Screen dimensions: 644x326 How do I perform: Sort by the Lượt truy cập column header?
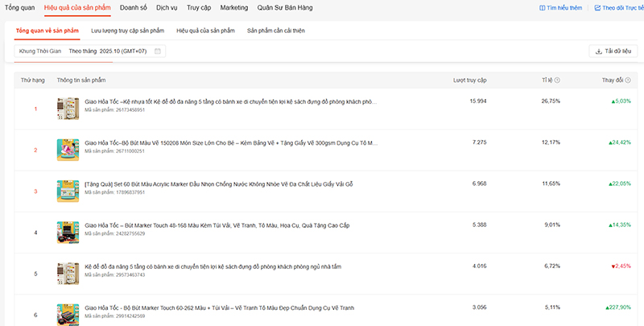469,80
